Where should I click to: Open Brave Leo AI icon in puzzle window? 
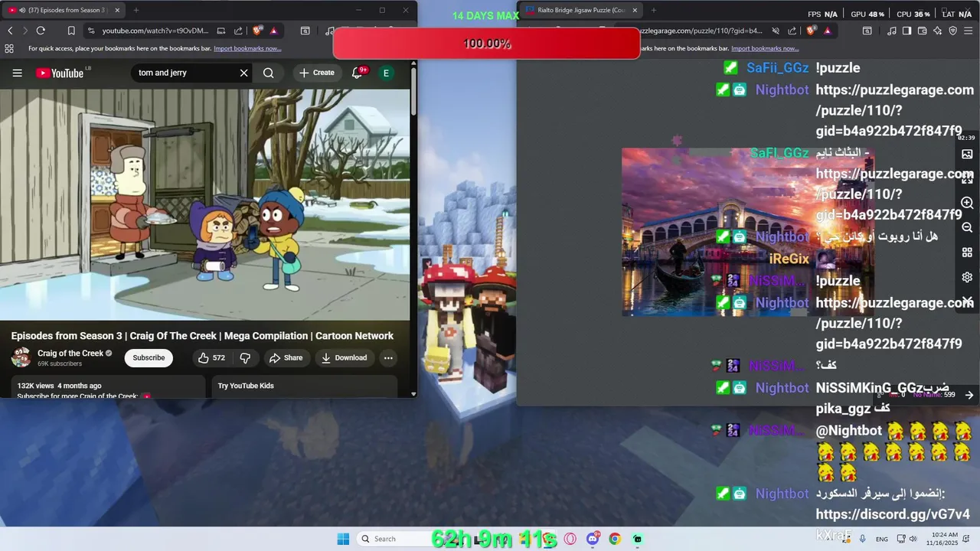(x=937, y=31)
